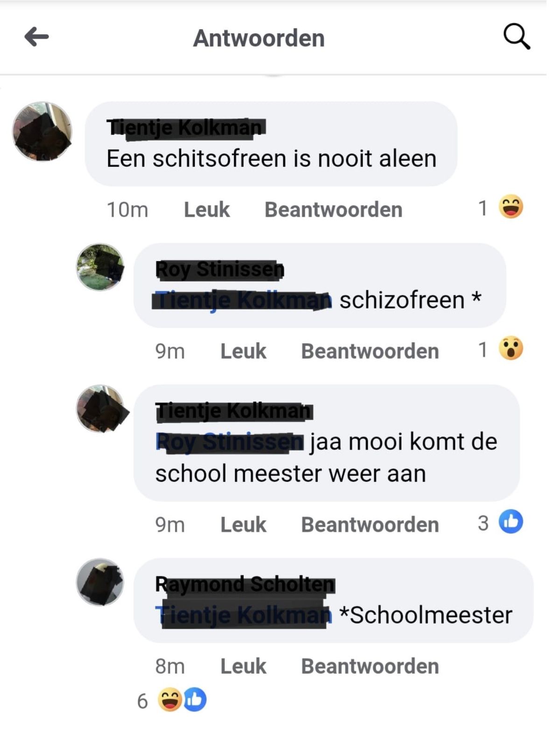Viewport: 560px width, 734px height.
Task: Click Beantwoorden under school meester comment
Action: pyautogui.click(x=370, y=524)
